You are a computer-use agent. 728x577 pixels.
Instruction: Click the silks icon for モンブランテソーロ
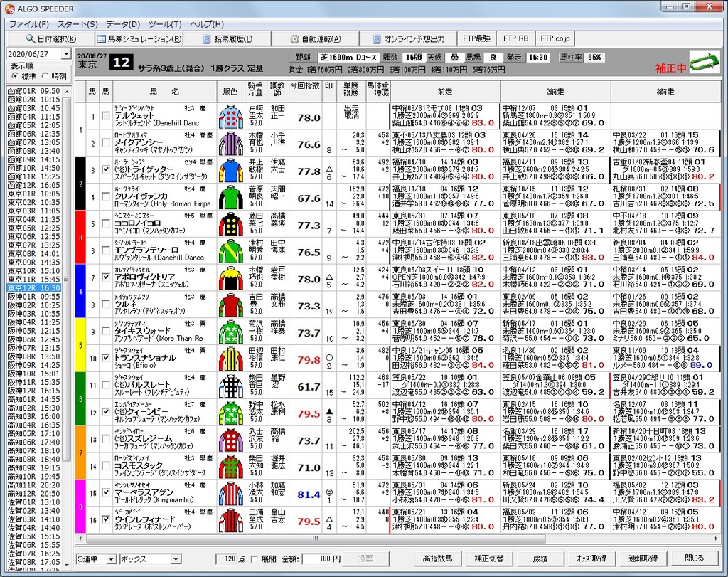(x=231, y=251)
